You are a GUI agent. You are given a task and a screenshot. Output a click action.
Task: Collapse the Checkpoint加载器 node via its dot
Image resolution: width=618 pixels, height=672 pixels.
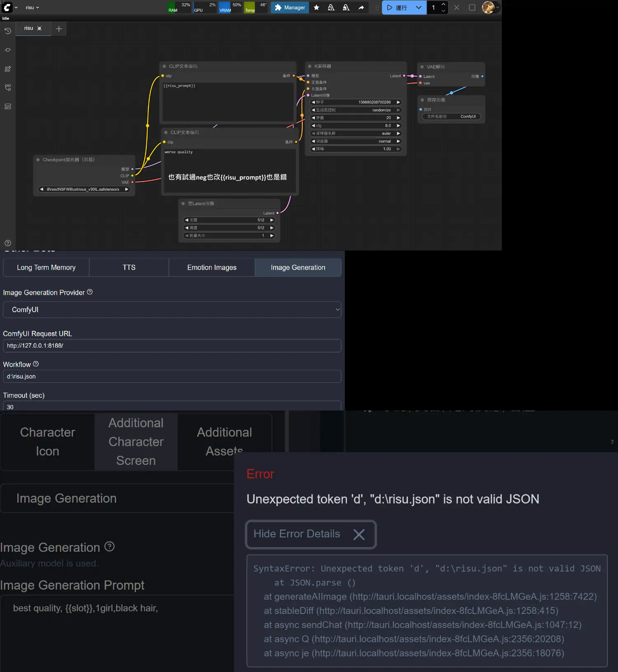pyautogui.click(x=38, y=160)
